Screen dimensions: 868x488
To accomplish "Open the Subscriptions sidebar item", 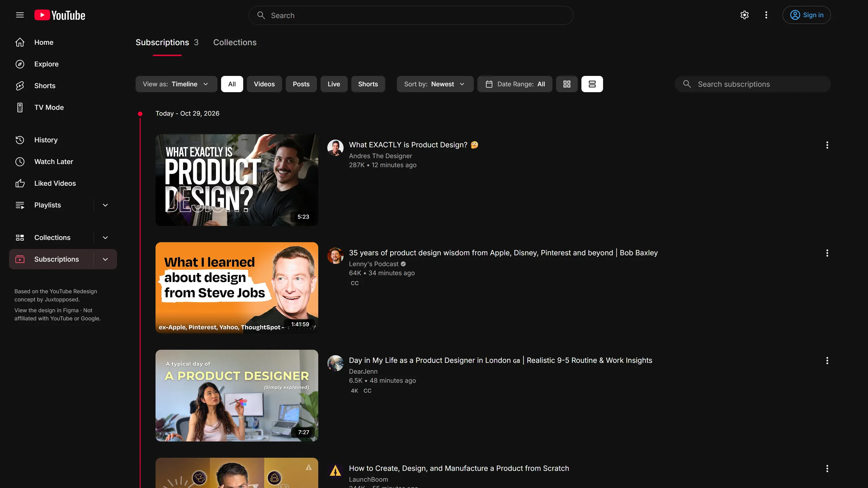I will pos(51,259).
